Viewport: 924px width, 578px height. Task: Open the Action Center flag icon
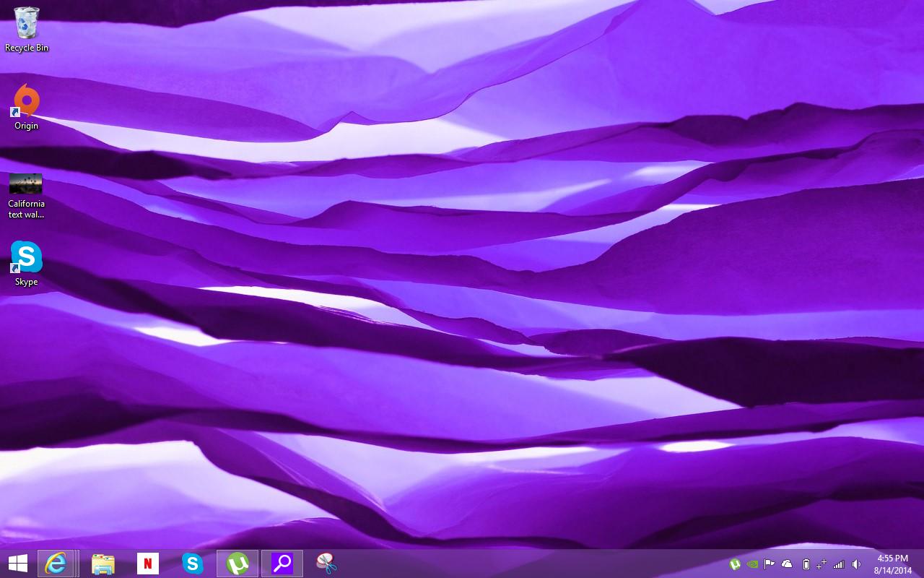[x=770, y=564]
